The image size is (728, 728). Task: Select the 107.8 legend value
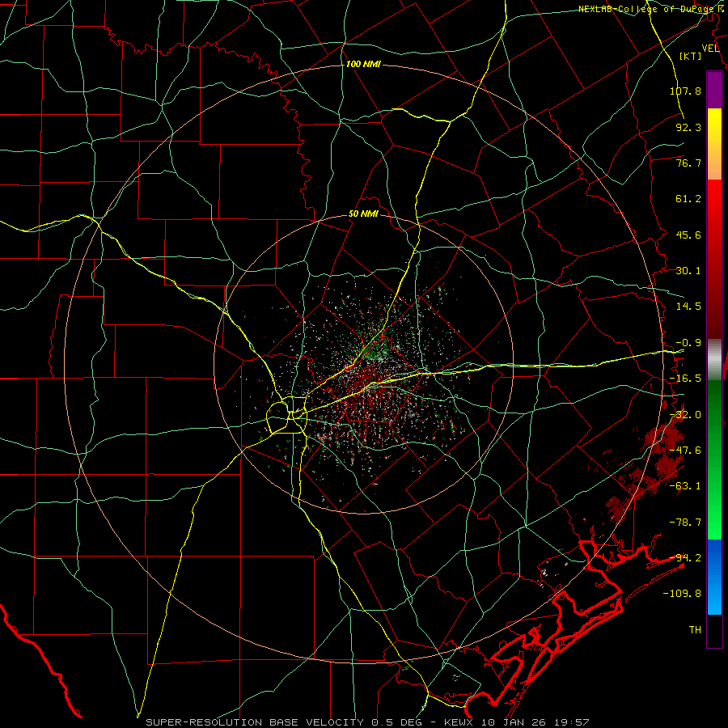click(x=685, y=91)
